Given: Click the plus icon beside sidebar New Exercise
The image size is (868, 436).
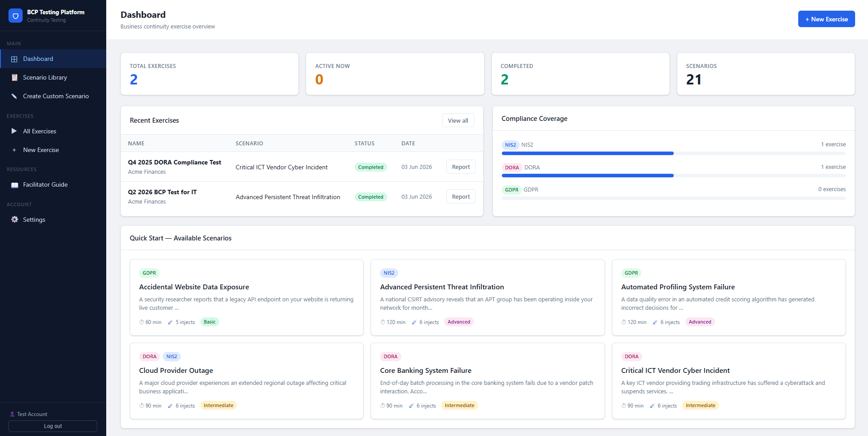Looking at the screenshot, I should coord(14,150).
